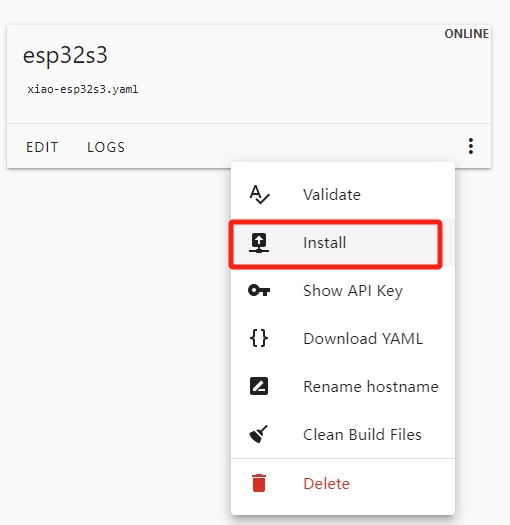Click the Install upload icon
Viewport: 510px width, 525px height.
pyautogui.click(x=259, y=243)
